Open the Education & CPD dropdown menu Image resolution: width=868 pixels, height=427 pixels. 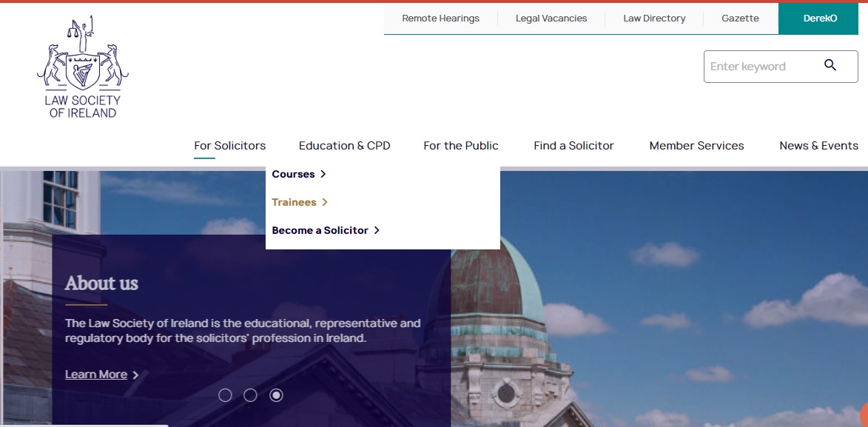coord(344,146)
